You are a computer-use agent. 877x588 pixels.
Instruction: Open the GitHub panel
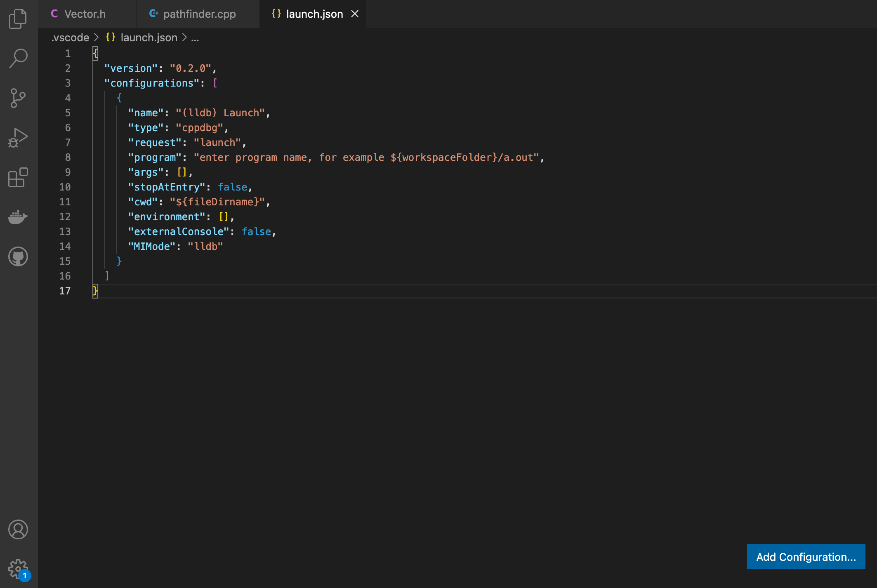[18, 256]
